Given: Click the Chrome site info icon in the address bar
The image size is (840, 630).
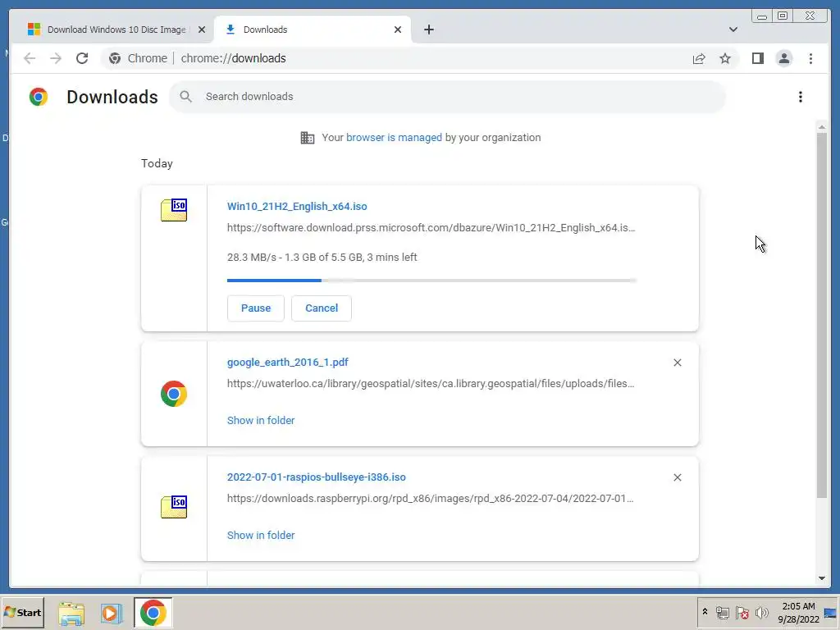Looking at the screenshot, I should tap(115, 58).
